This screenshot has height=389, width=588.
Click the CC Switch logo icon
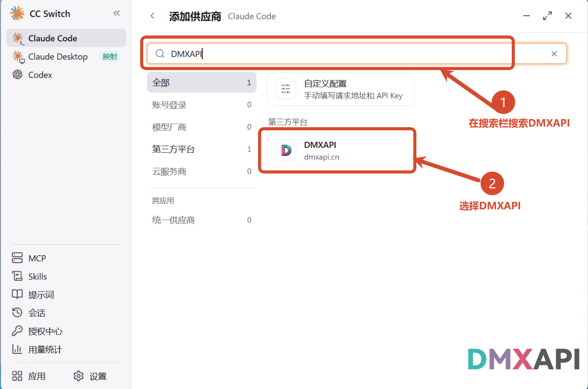(x=17, y=14)
